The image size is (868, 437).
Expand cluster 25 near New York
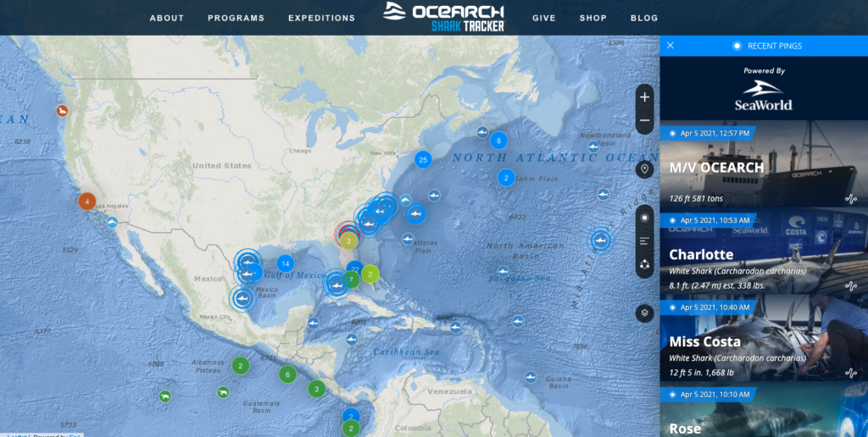423,160
